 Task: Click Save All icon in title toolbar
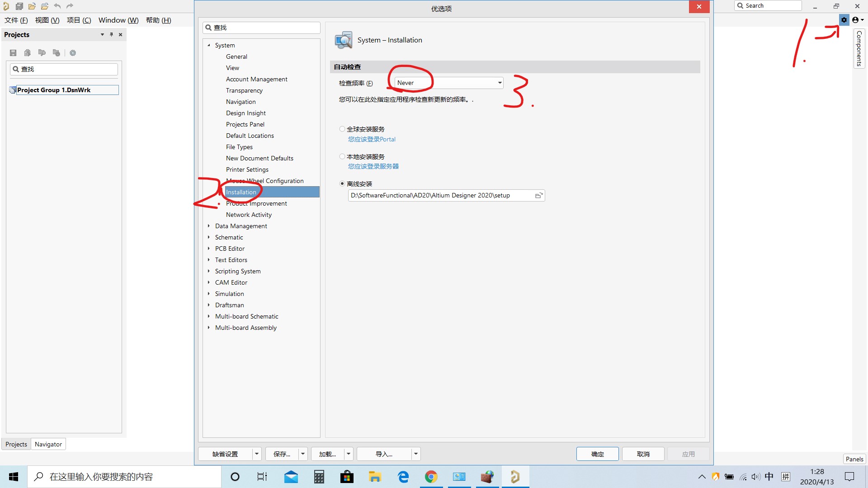(x=19, y=6)
